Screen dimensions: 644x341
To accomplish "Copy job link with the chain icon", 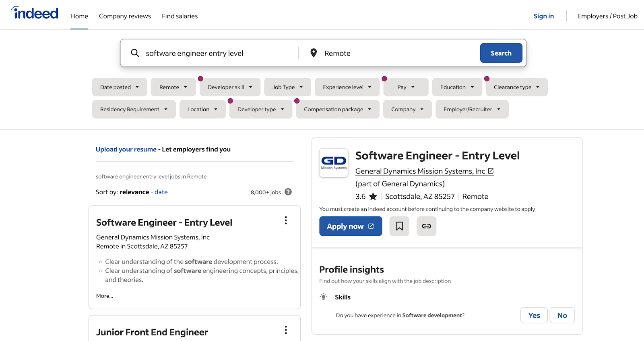I will pos(426,226).
